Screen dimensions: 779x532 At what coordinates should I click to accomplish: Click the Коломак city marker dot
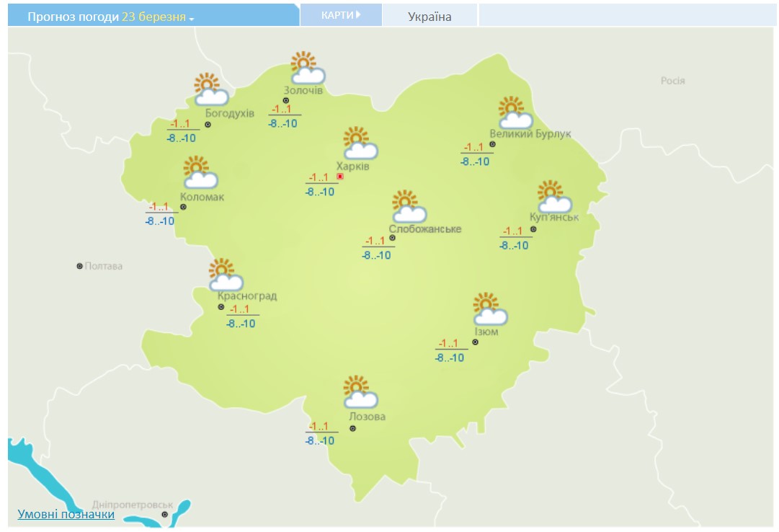coord(183,207)
